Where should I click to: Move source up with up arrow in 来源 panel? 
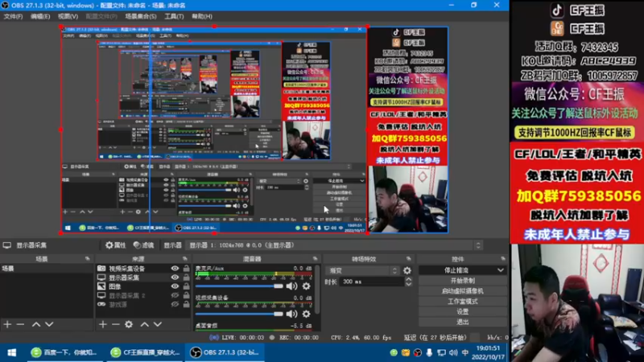click(x=145, y=324)
